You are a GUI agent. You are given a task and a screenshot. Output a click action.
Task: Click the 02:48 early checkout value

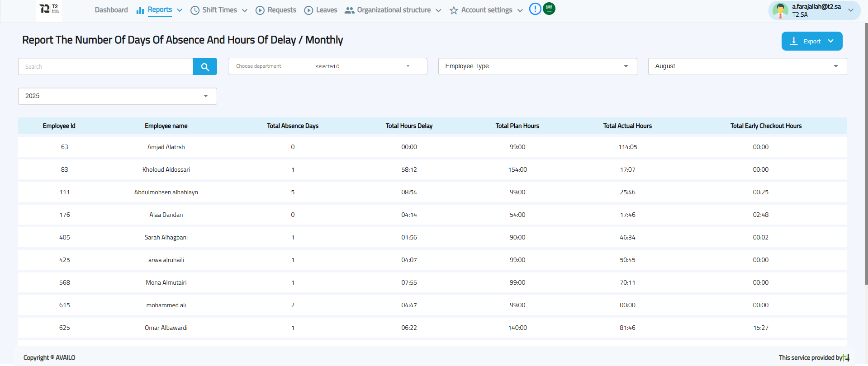pos(761,215)
